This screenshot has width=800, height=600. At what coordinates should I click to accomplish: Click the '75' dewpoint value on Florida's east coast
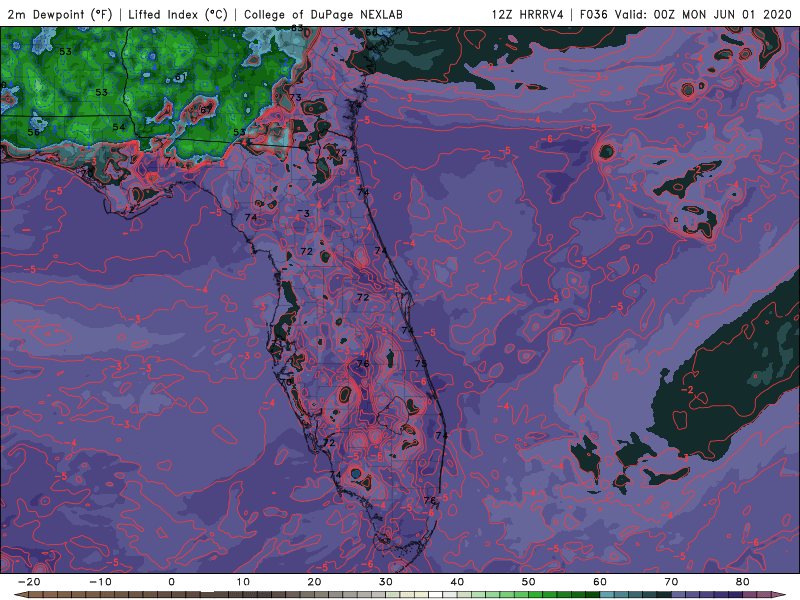pyautogui.click(x=421, y=363)
